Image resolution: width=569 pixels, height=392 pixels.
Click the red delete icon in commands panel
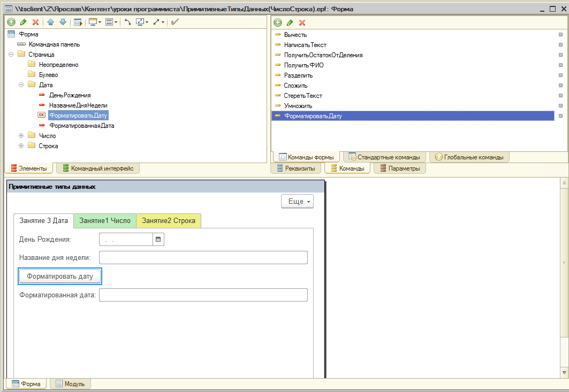click(x=302, y=22)
